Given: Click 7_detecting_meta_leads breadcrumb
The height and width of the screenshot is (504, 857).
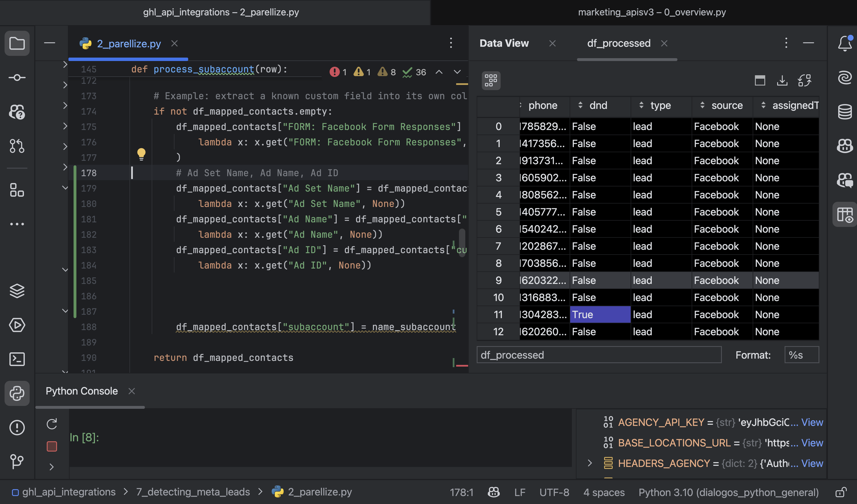Looking at the screenshot, I should coord(193,492).
